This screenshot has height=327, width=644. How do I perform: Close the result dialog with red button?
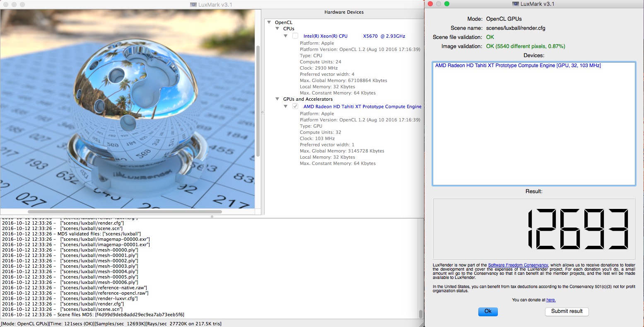[x=430, y=4]
